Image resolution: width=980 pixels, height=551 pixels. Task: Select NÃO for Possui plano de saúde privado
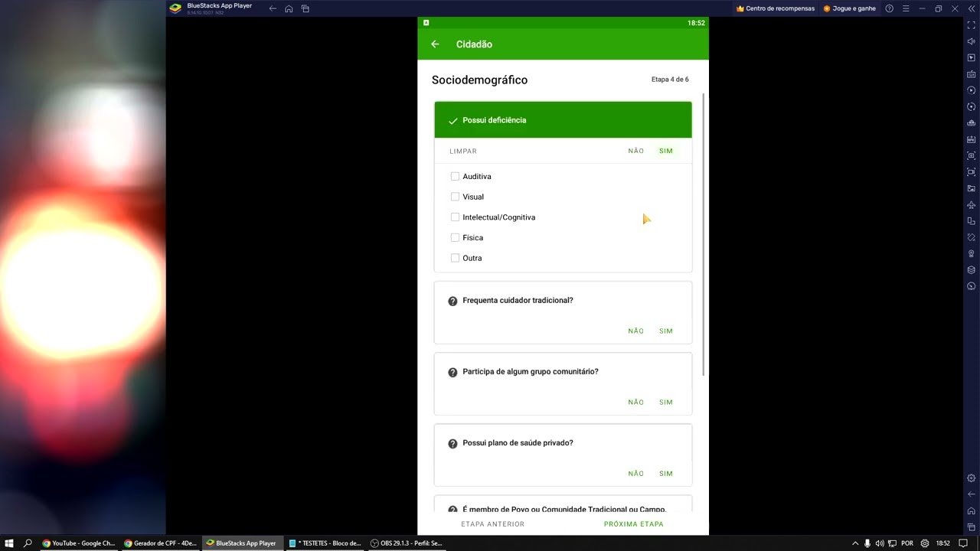(636, 474)
